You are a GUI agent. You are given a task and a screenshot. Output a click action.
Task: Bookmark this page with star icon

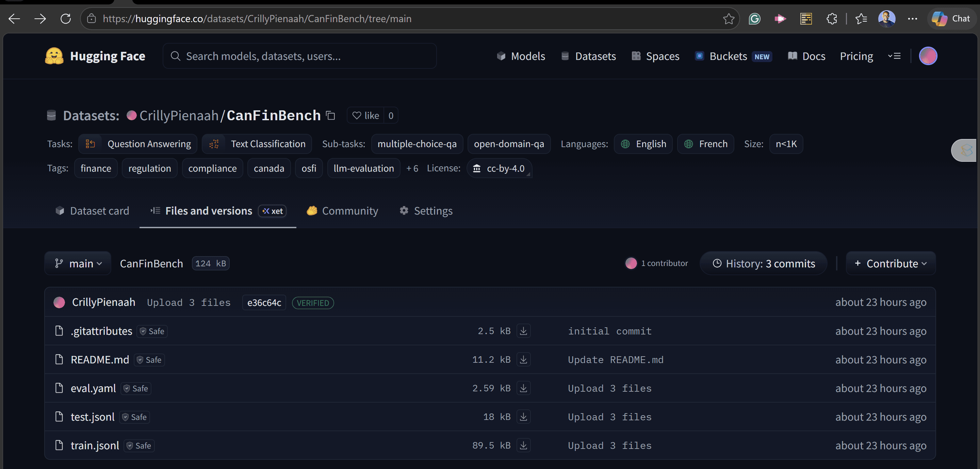(729, 19)
